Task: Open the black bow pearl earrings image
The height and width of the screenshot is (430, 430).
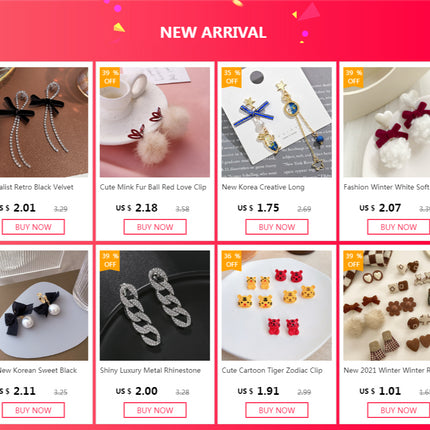Action: coord(44,305)
